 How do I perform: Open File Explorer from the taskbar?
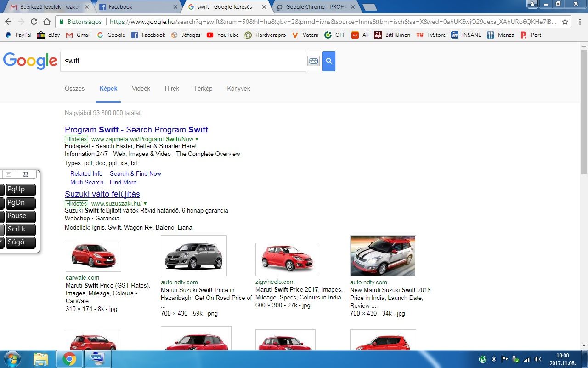[40, 359]
